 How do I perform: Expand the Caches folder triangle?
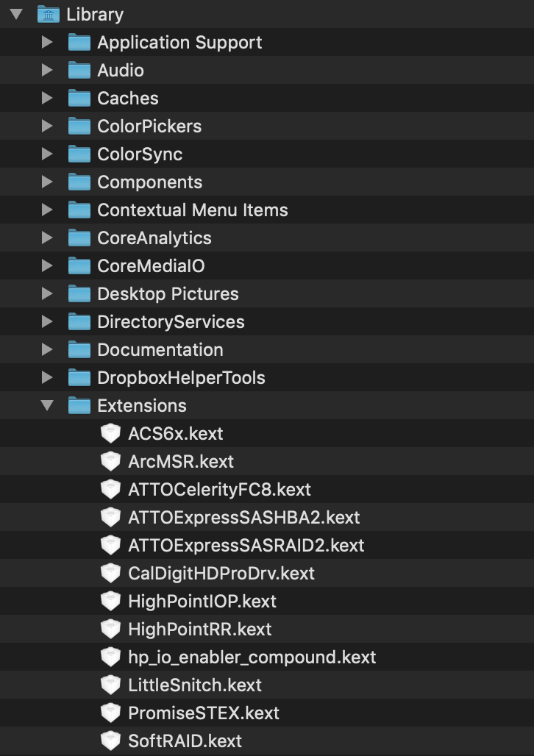(x=47, y=98)
